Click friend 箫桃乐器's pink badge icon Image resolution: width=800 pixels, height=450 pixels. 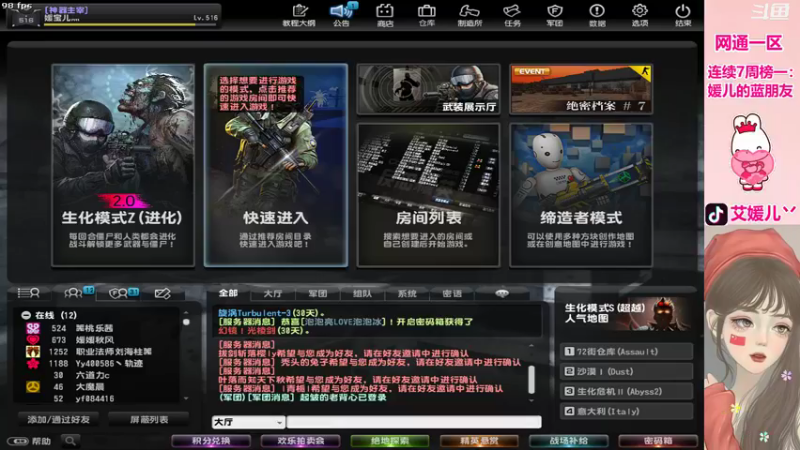coord(33,328)
